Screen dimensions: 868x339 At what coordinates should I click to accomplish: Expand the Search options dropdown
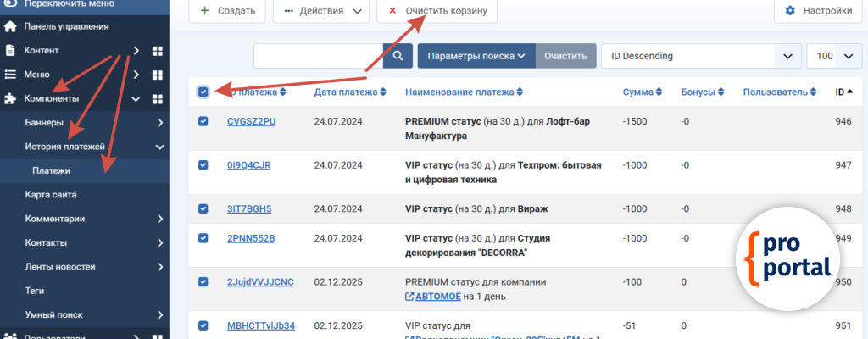point(476,56)
